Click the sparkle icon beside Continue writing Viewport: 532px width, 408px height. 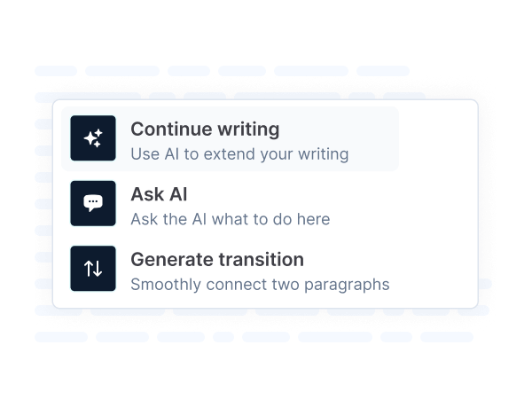click(93, 138)
